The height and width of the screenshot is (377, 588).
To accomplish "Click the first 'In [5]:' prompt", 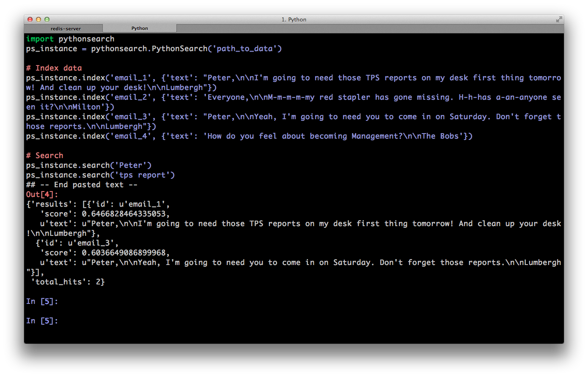I will click(x=42, y=301).
